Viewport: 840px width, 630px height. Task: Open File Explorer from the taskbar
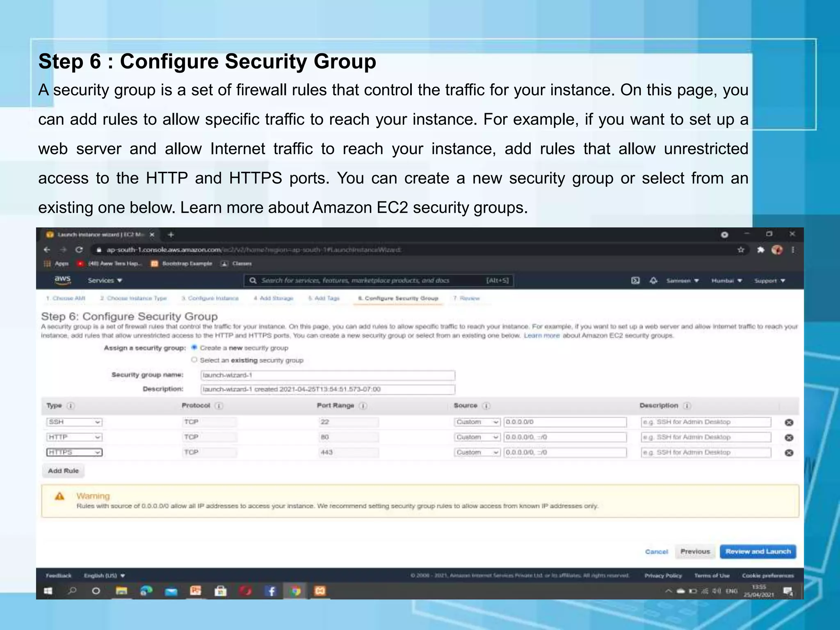click(121, 591)
